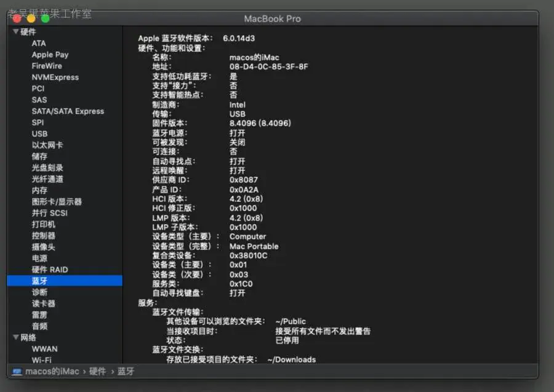Click the value Computer for device type

(x=247, y=236)
